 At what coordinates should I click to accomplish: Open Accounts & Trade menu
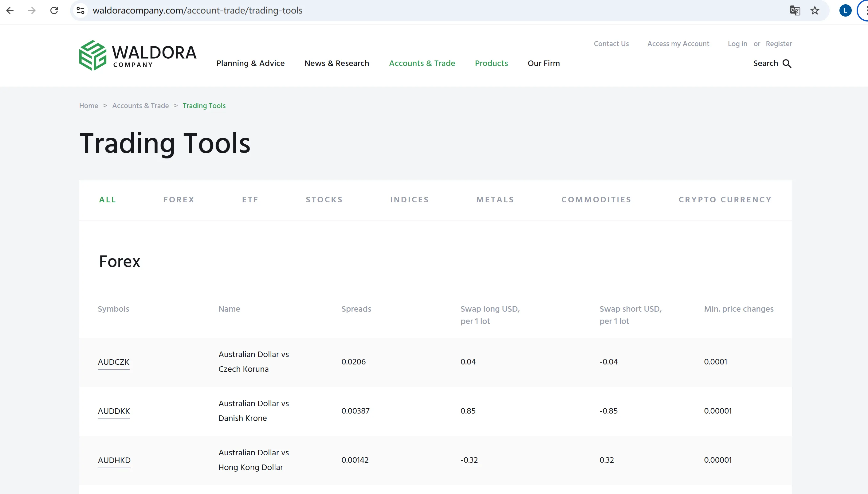click(422, 64)
